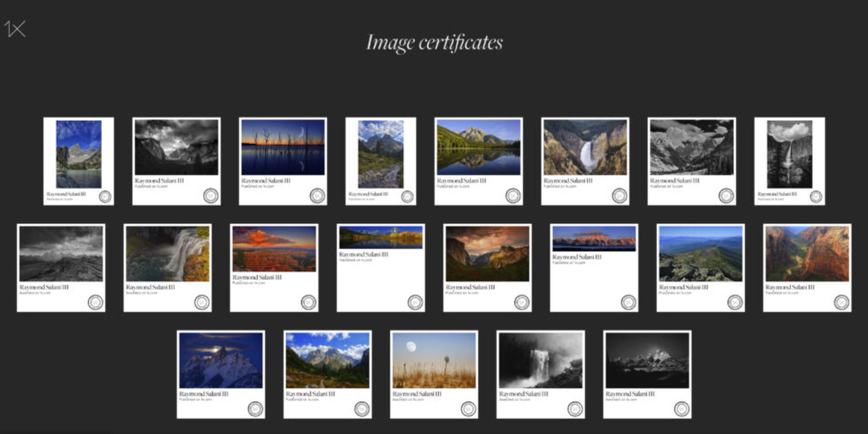The height and width of the screenshot is (434, 868).
Task: Click Raymond Salani III name under the panoramic red mountain photo
Action: [x=577, y=257]
